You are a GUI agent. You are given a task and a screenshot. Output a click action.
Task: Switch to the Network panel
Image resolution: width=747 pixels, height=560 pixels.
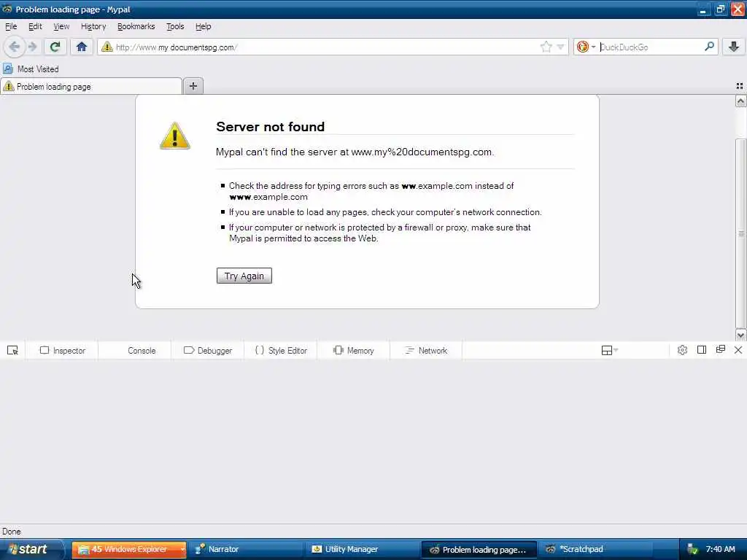(426, 351)
